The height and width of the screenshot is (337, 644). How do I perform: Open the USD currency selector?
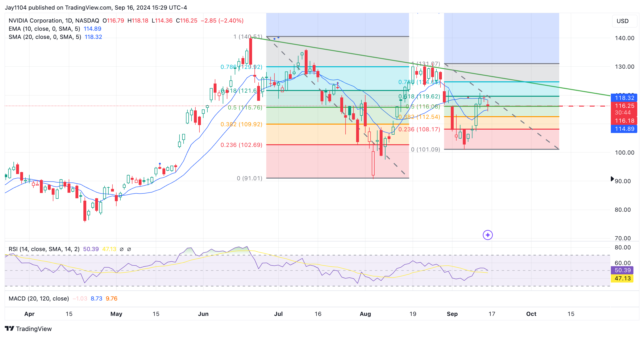(x=625, y=21)
